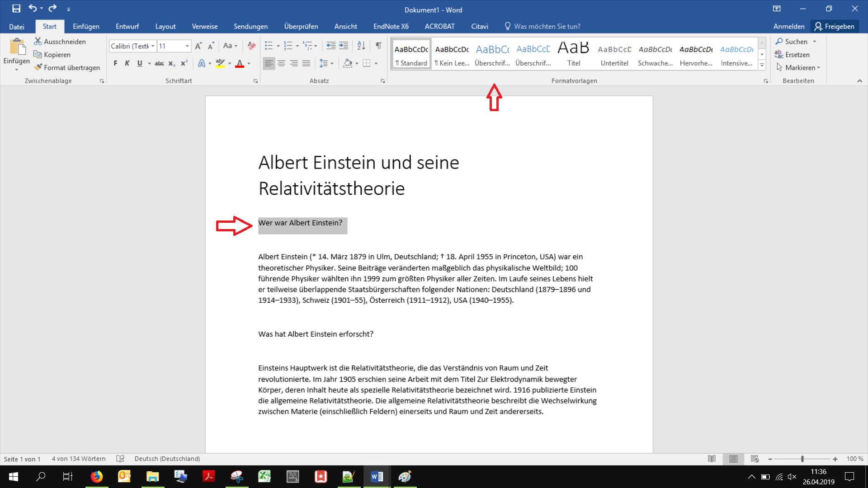
Task: Apply the Titel style
Action: click(x=574, y=54)
